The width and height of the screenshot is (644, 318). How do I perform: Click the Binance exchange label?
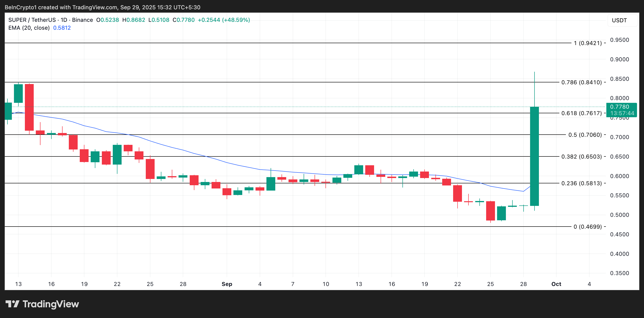click(x=83, y=20)
